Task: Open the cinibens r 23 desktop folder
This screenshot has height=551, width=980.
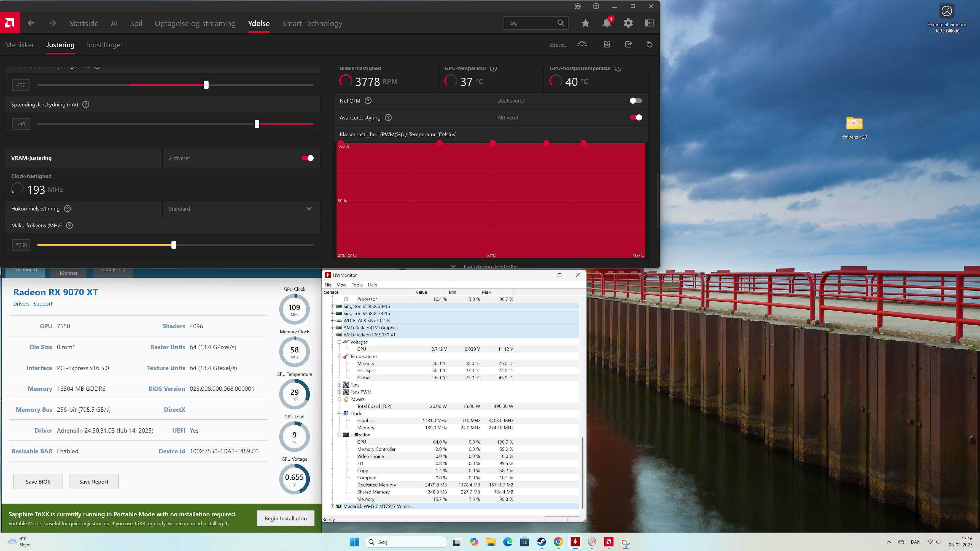Action: tap(854, 128)
